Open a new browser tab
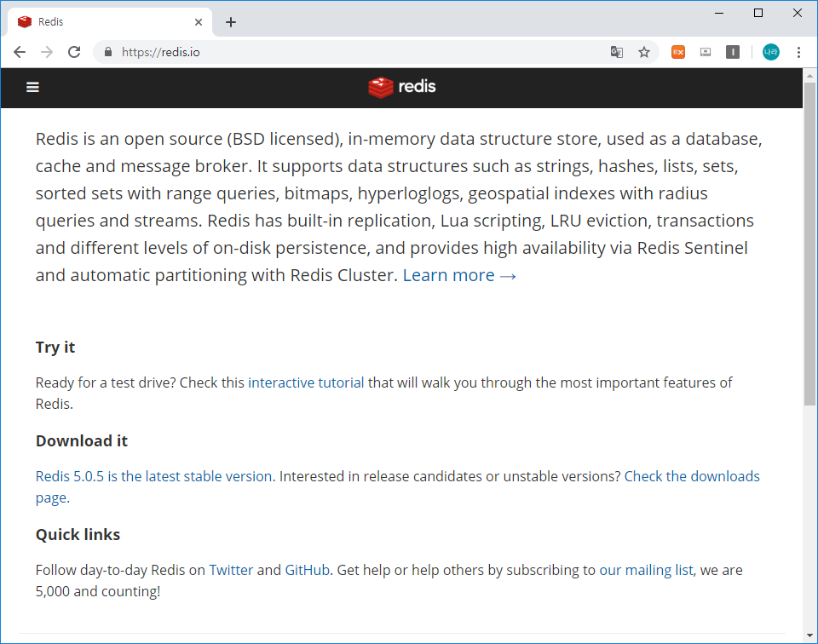 pos(231,22)
